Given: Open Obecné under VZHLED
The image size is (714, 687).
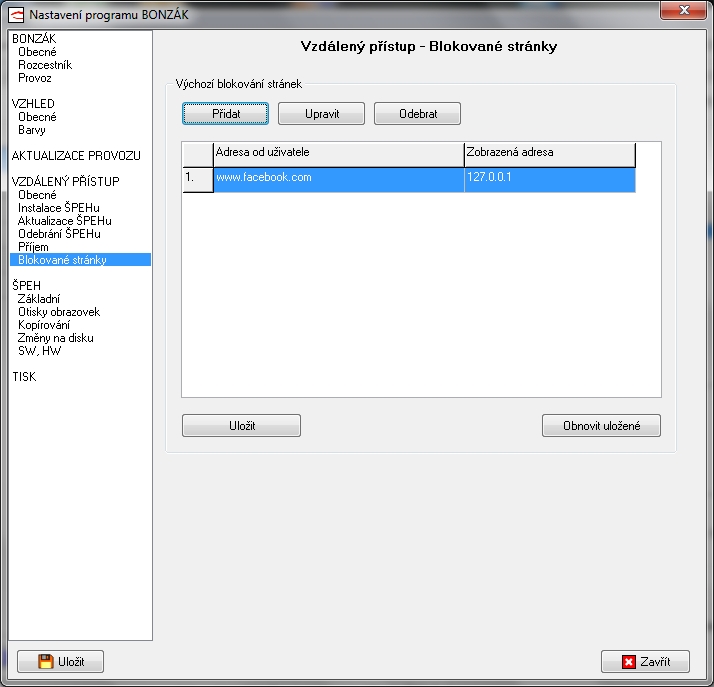Looking at the screenshot, I should [37, 117].
